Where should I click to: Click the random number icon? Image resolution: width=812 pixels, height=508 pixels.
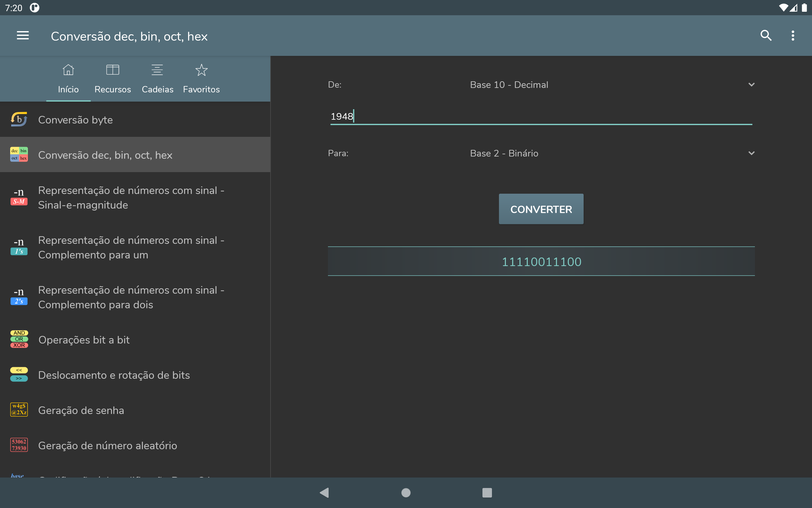[19, 445]
